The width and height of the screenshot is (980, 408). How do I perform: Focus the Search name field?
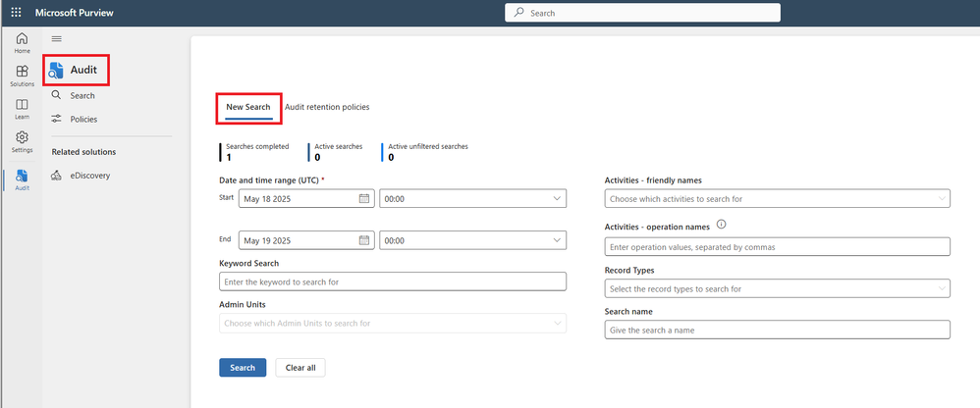point(778,330)
